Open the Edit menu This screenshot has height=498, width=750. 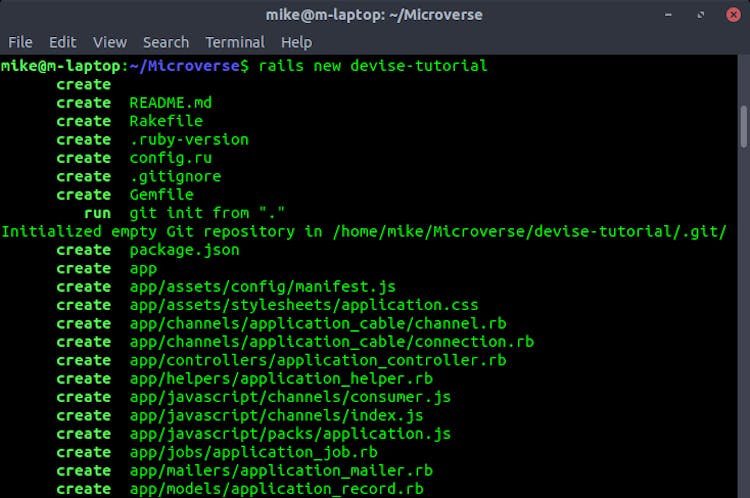pos(63,42)
